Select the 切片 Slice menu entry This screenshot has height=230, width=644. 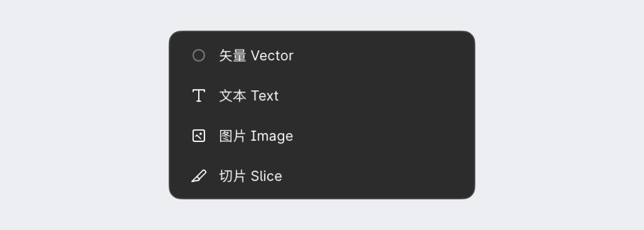251,176
